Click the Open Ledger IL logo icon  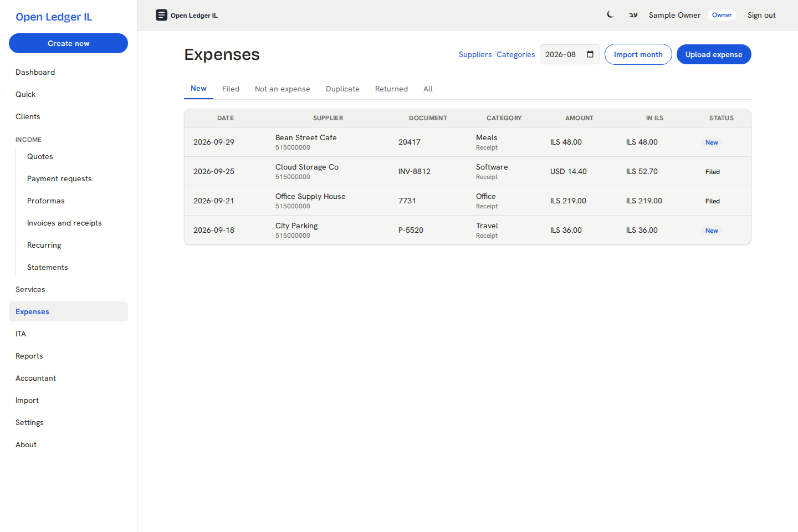point(161,15)
